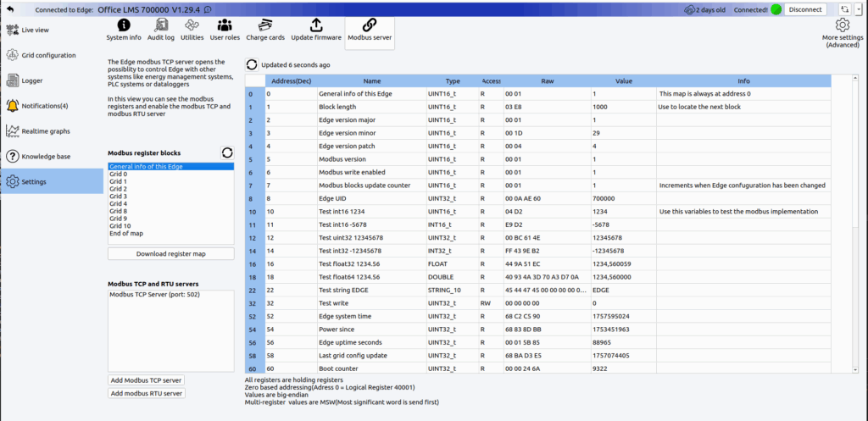This screenshot has height=421, width=868.
Task: Click 'Power since' name cell
Action: coord(372,330)
